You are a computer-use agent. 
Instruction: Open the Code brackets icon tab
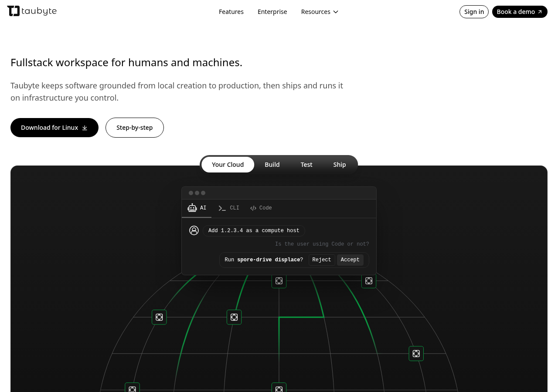click(x=253, y=208)
